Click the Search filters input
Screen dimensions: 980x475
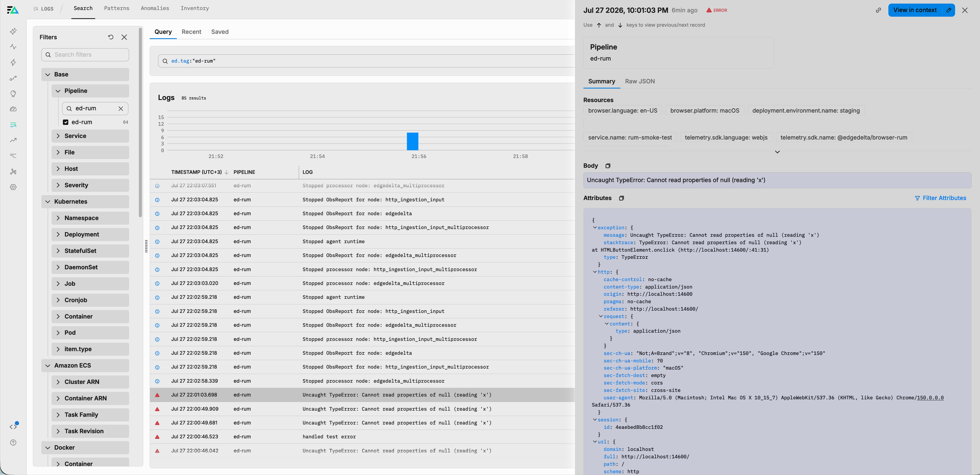point(85,55)
